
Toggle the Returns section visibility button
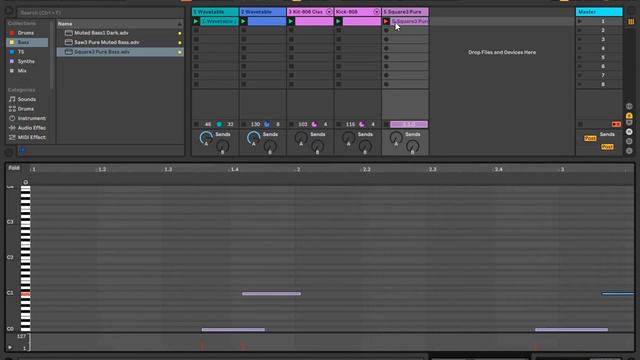pos(629,123)
